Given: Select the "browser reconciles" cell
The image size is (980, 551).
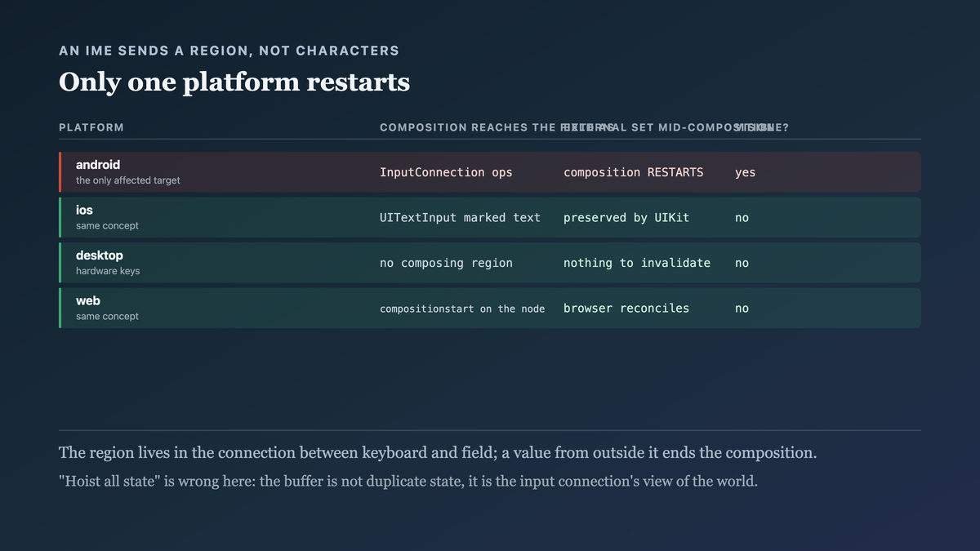Looking at the screenshot, I should pos(626,309).
